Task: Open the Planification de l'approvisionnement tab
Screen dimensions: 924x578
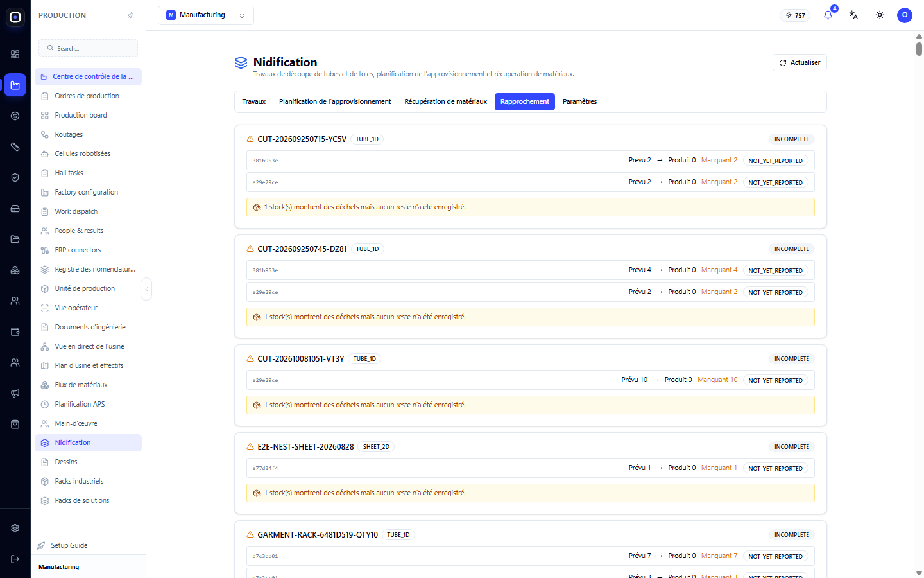Action: pos(335,101)
